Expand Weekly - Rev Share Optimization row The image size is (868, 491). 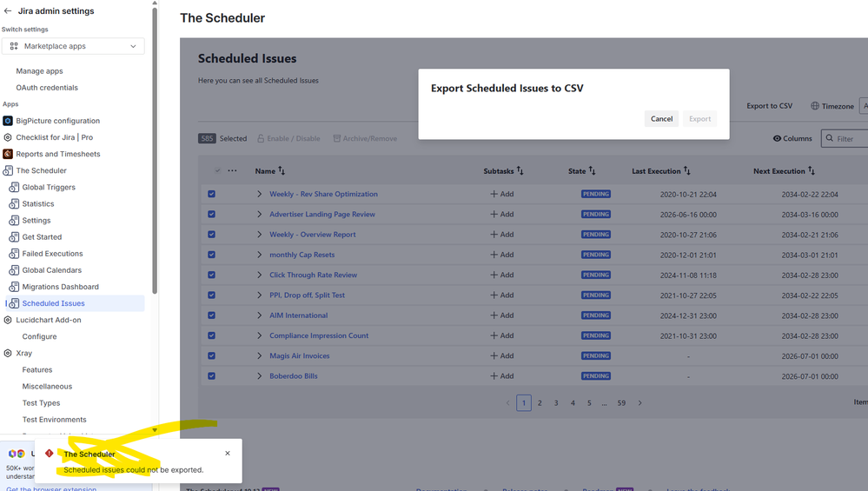click(x=259, y=194)
